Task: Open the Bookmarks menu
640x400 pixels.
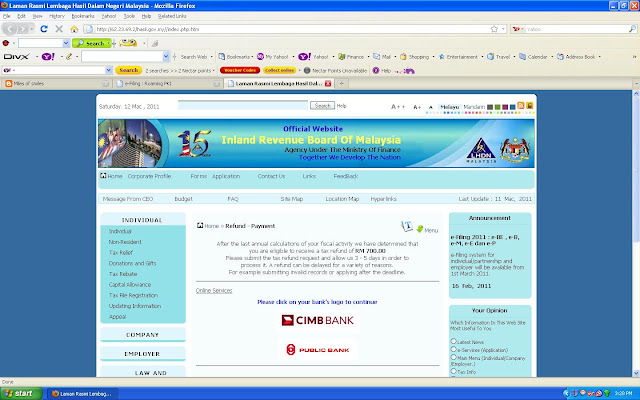Action: click(x=83, y=16)
